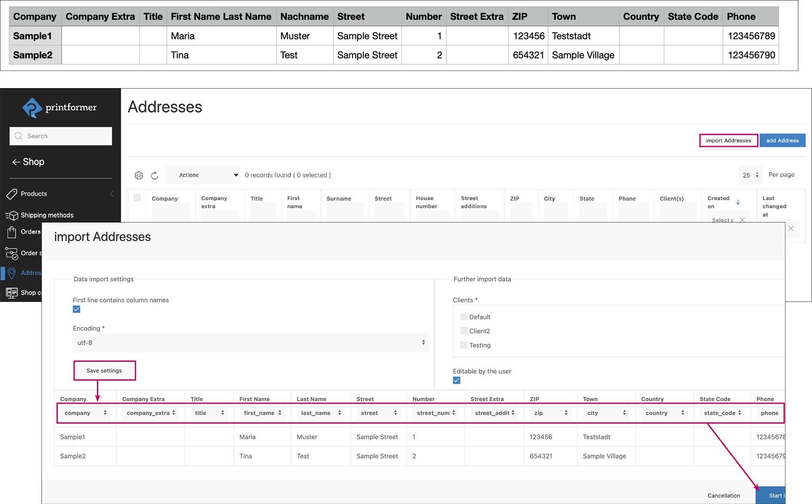Open Products in the sidebar menu
This screenshot has height=504, width=812.
pos(34,194)
